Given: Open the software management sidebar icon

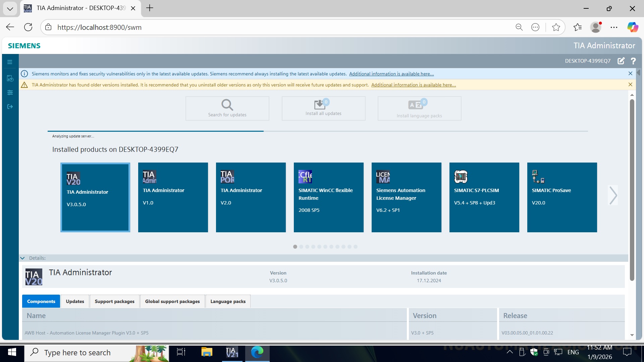Looking at the screenshot, I should click(x=10, y=78).
